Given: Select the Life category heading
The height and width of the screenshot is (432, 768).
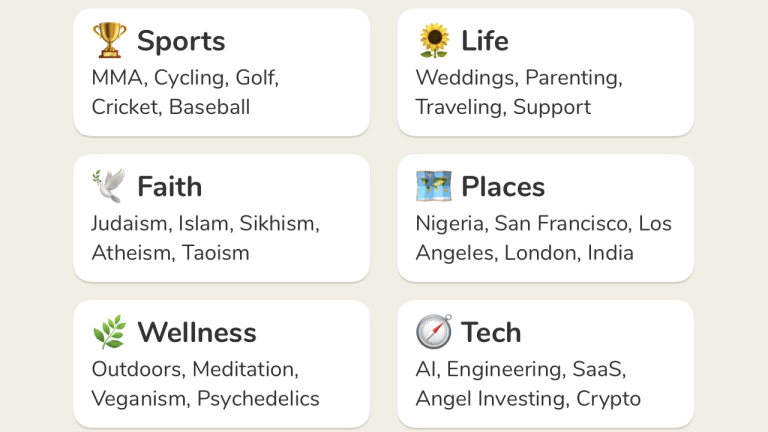Looking at the screenshot, I should [x=485, y=41].
